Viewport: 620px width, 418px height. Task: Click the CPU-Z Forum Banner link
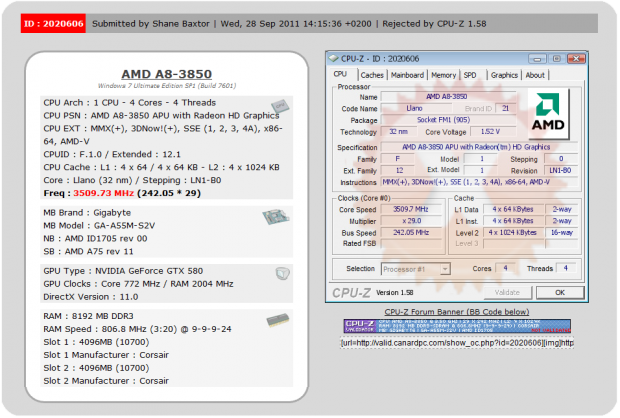[457, 312]
